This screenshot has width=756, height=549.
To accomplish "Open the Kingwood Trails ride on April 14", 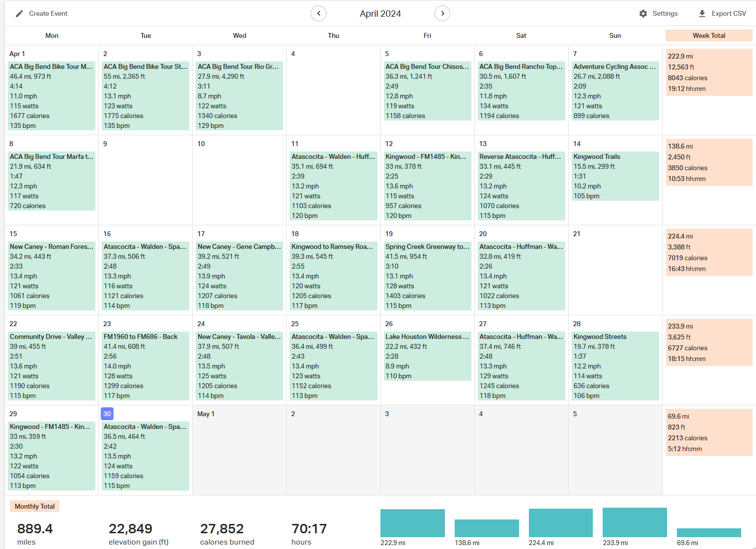I will point(615,176).
